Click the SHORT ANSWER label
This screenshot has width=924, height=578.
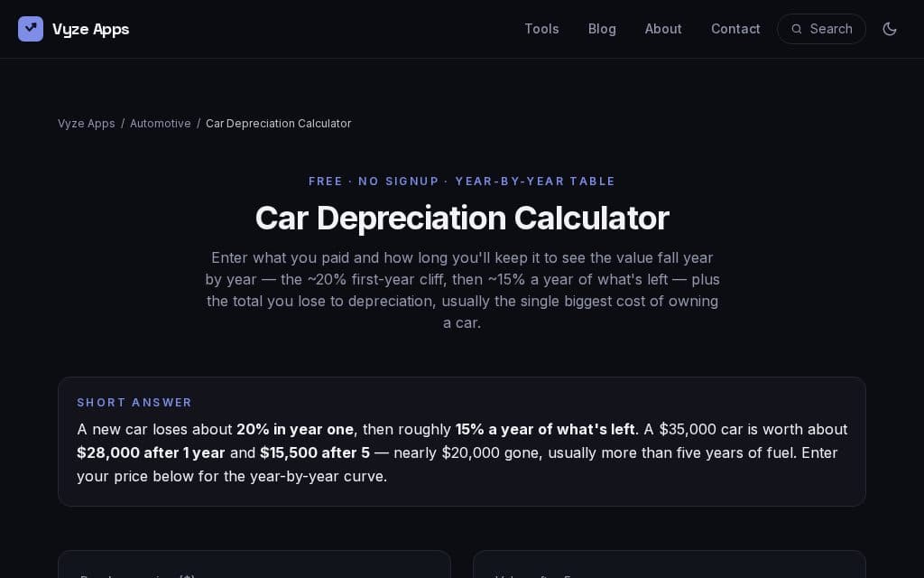134,402
